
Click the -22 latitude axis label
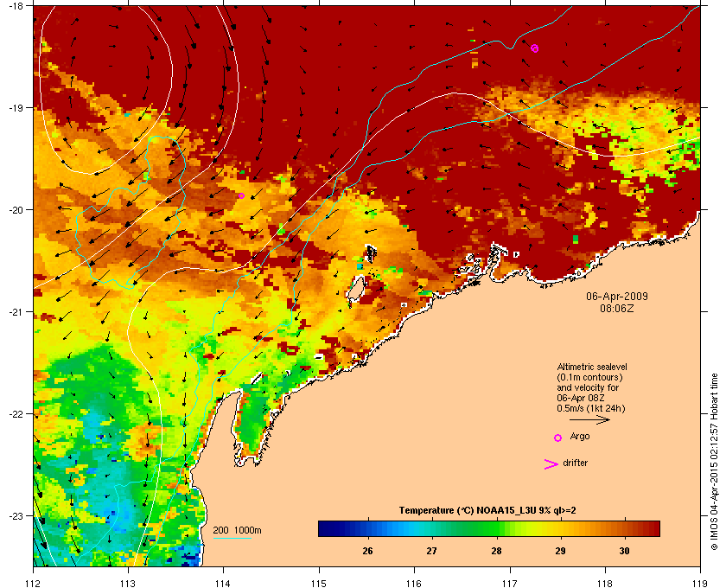click(17, 413)
